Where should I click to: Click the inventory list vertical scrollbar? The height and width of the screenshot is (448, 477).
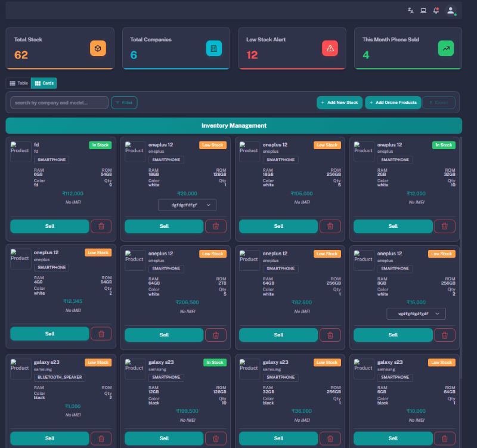click(x=461, y=239)
